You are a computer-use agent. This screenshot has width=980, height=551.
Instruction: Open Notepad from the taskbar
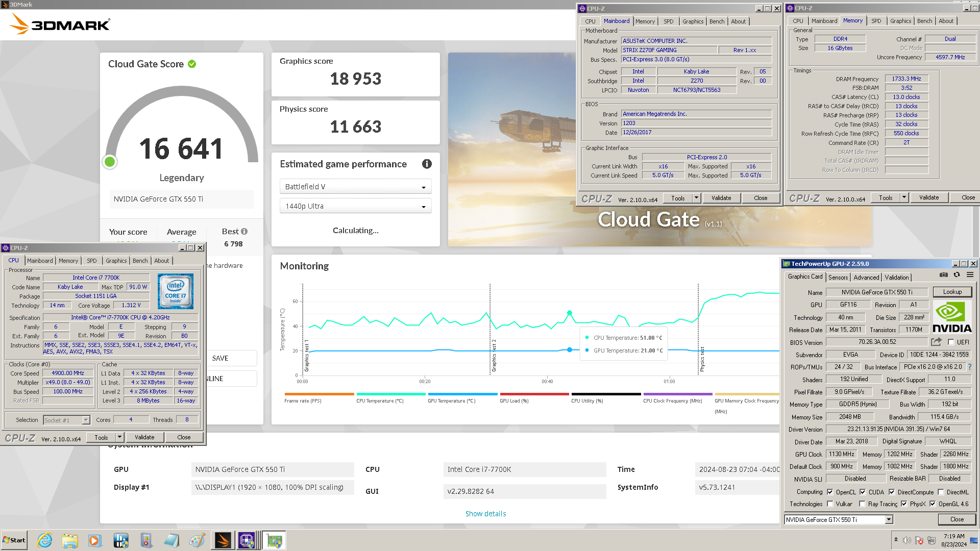171,540
